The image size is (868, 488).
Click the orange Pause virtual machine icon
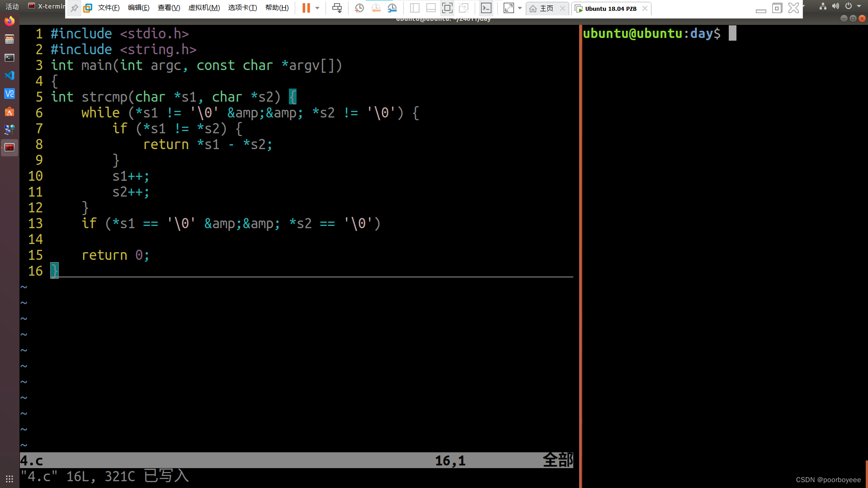tap(306, 8)
